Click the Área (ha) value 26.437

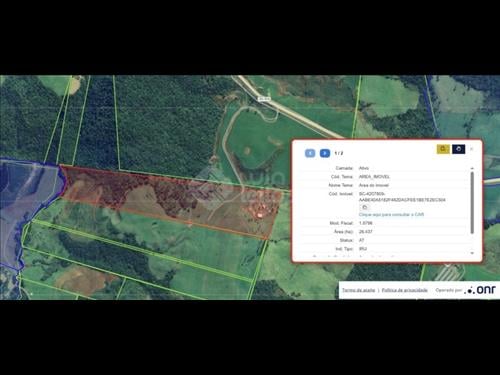tap(366, 232)
